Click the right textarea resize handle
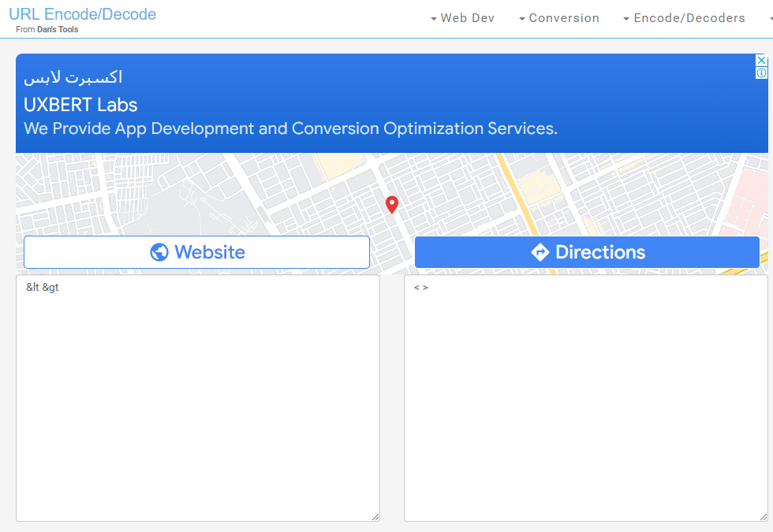Viewport: 773px width, 532px height. [x=764, y=517]
